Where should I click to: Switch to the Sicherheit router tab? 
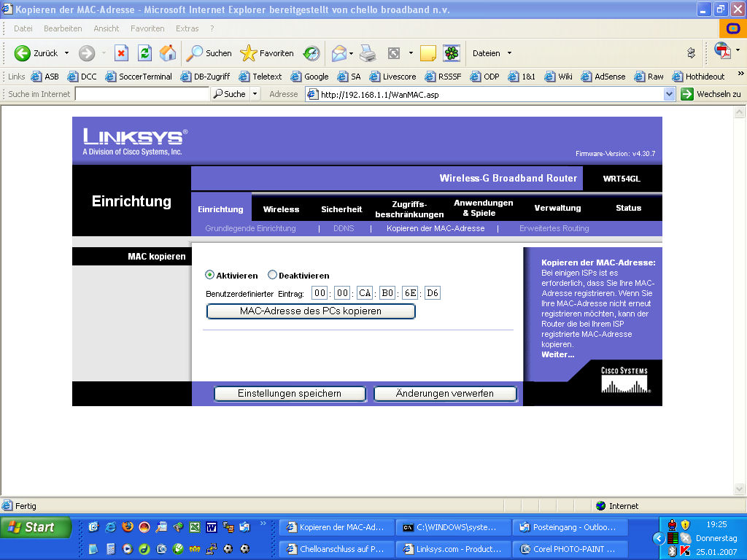(341, 209)
